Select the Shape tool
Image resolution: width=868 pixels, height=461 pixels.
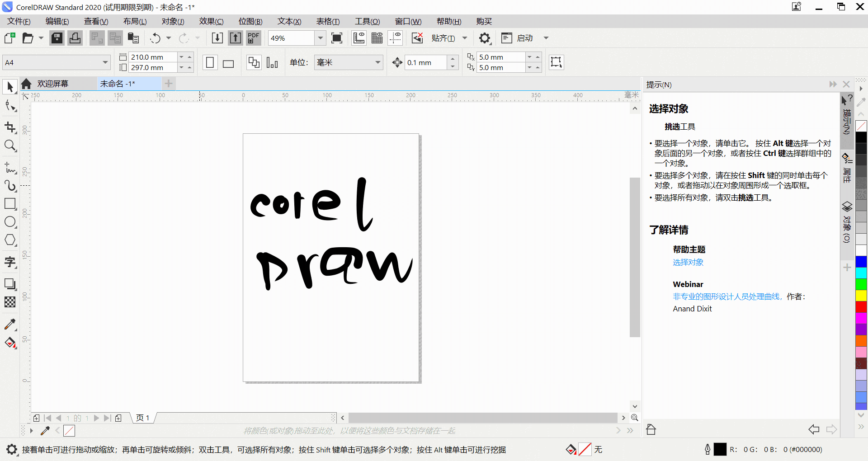point(10,105)
